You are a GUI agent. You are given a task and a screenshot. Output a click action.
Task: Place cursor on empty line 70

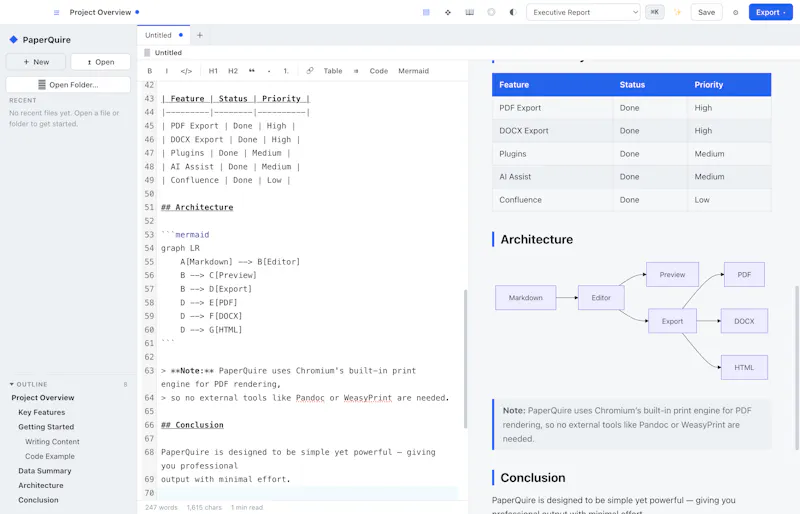307,493
